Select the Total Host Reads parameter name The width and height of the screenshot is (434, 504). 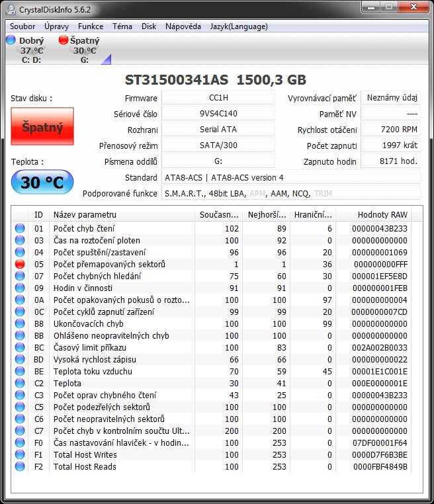85,466
